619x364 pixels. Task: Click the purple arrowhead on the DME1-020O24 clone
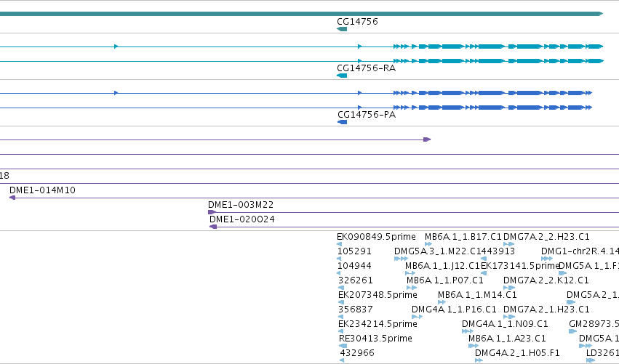click(x=213, y=227)
